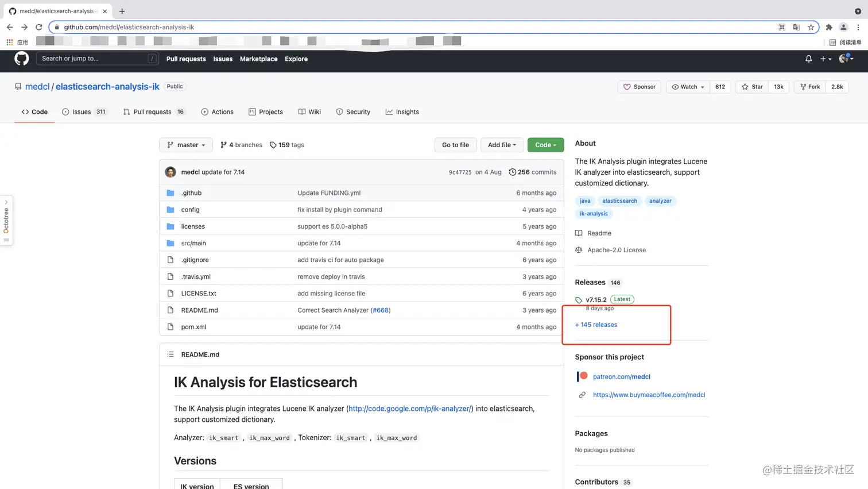Viewport: 868px width, 489px height.
Task: Select the Code tab
Action: [x=34, y=112]
